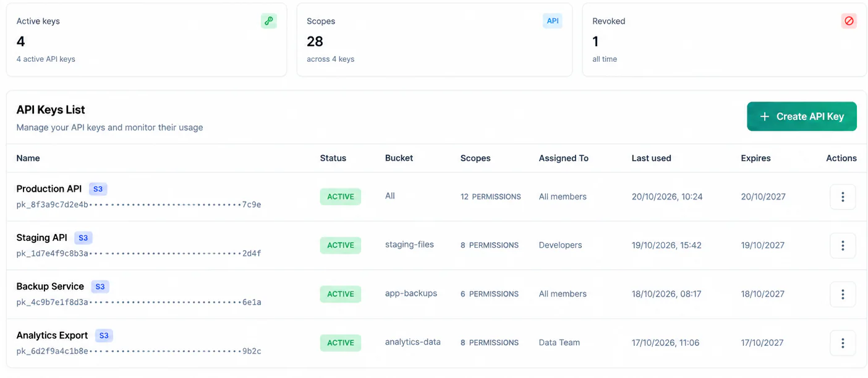868x378 pixels.
Task: Click the green key icon in Active keys card
Action: coord(268,21)
